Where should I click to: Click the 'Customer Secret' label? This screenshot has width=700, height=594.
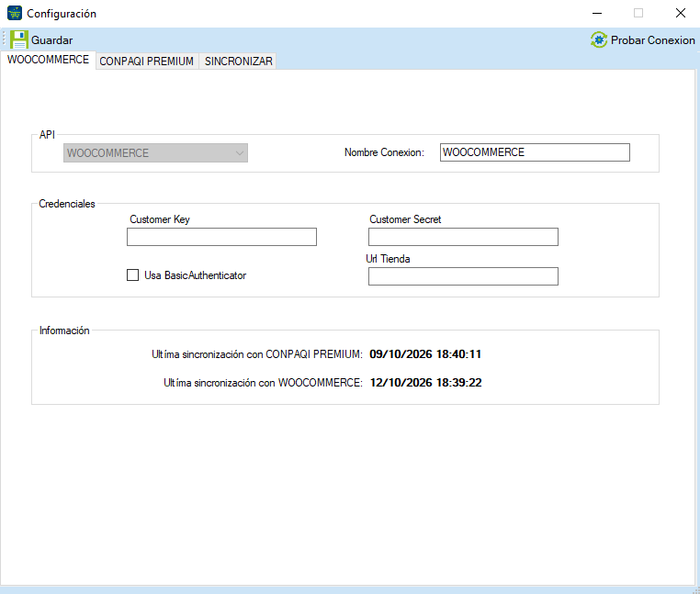point(405,219)
